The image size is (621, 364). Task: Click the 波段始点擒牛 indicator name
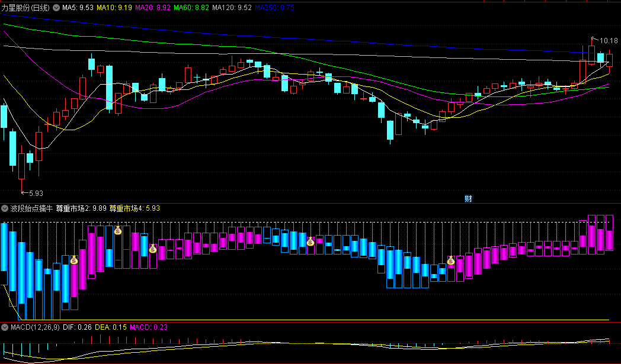pyautogui.click(x=31, y=208)
